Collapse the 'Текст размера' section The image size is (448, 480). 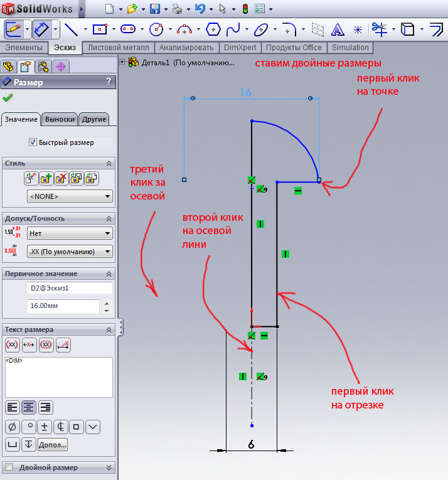click(109, 329)
